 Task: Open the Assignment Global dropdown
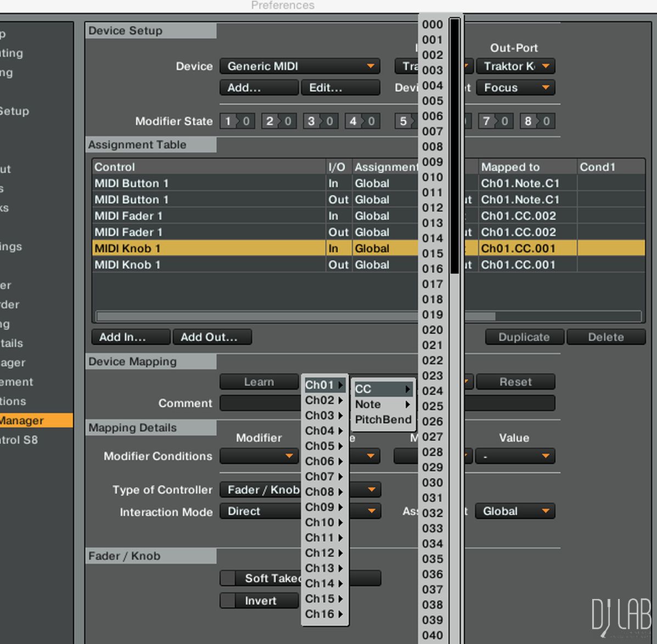click(515, 511)
